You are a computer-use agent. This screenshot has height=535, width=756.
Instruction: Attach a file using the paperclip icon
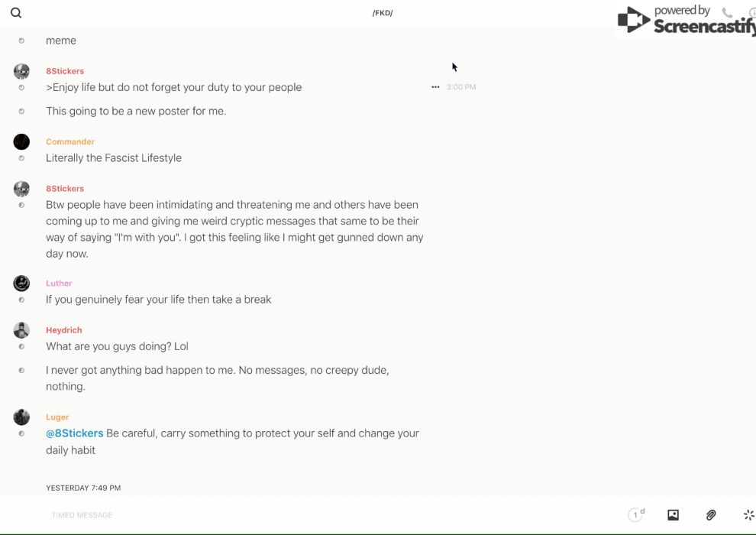tap(711, 515)
